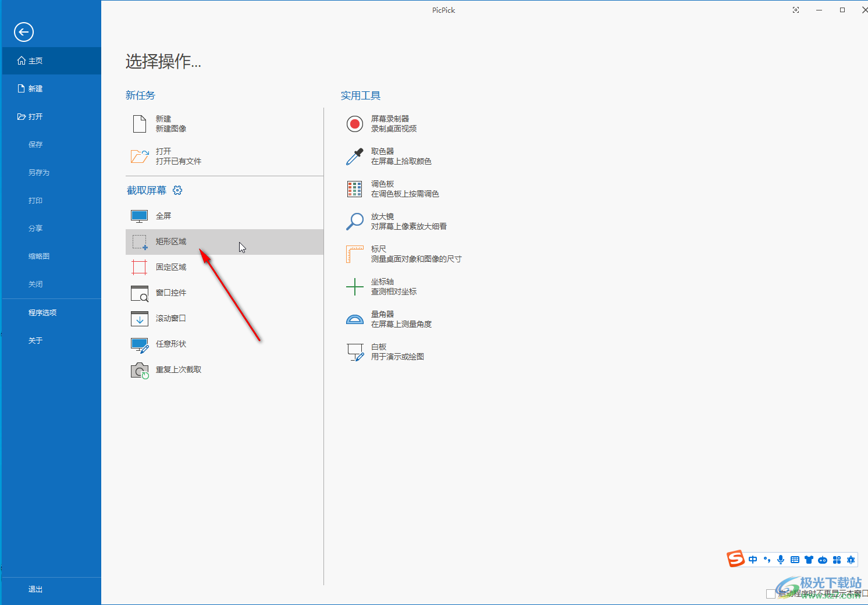The height and width of the screenshot is (605, 868).
Task: Click the pixel ruler icon
Action: (x=355, y=254)
